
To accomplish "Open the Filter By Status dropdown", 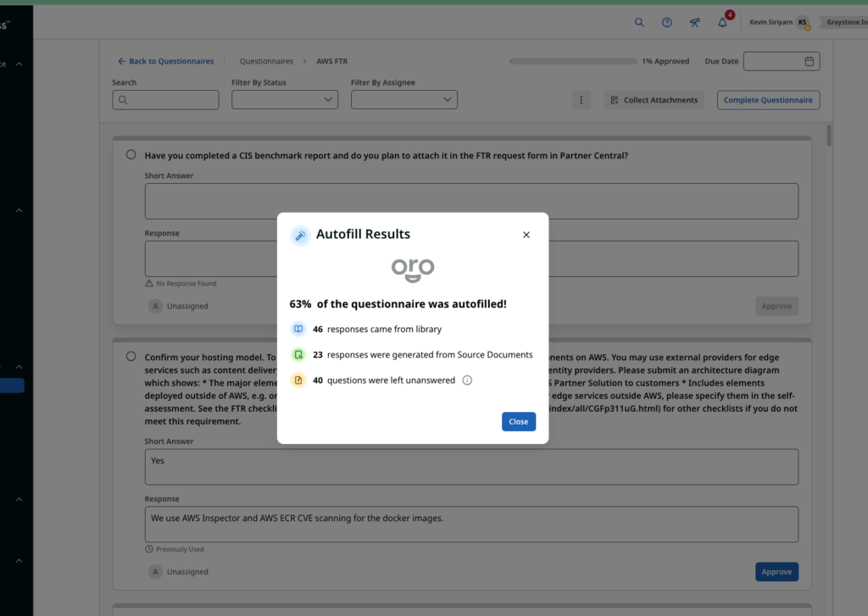I will pos(285,100).
